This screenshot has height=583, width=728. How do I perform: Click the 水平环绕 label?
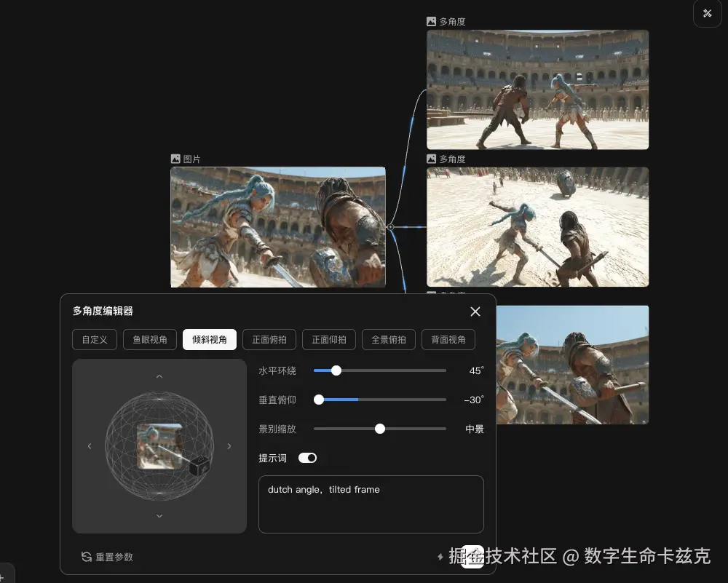(277, 371)
